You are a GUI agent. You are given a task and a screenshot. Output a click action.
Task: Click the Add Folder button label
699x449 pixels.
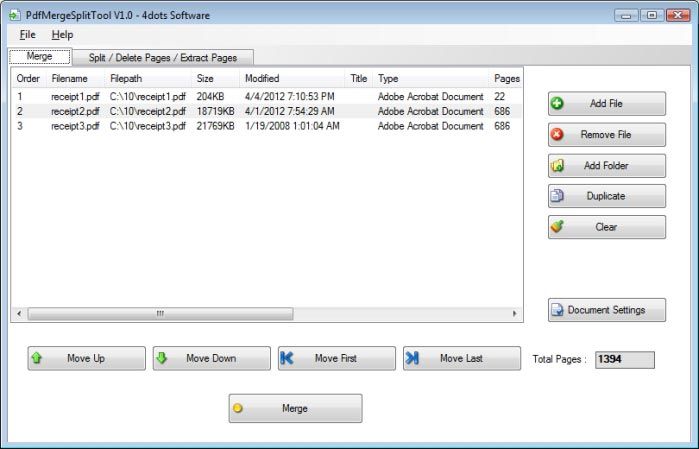pos(606,165)
